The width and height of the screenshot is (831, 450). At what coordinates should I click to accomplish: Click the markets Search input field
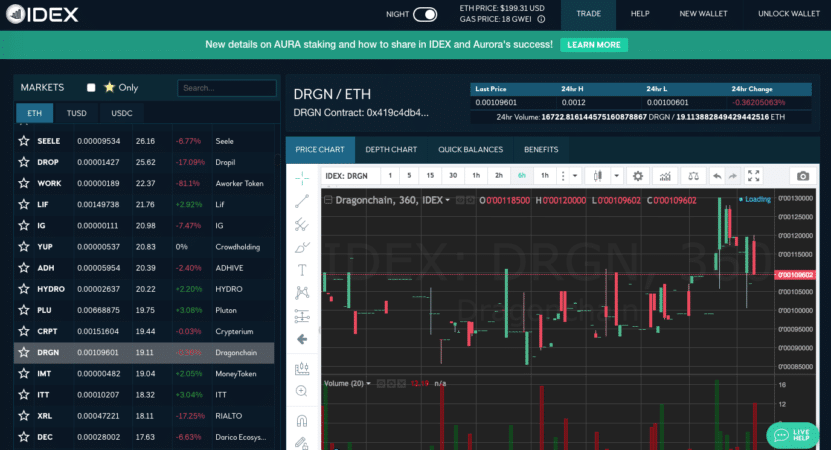click(x=227, y=88)
